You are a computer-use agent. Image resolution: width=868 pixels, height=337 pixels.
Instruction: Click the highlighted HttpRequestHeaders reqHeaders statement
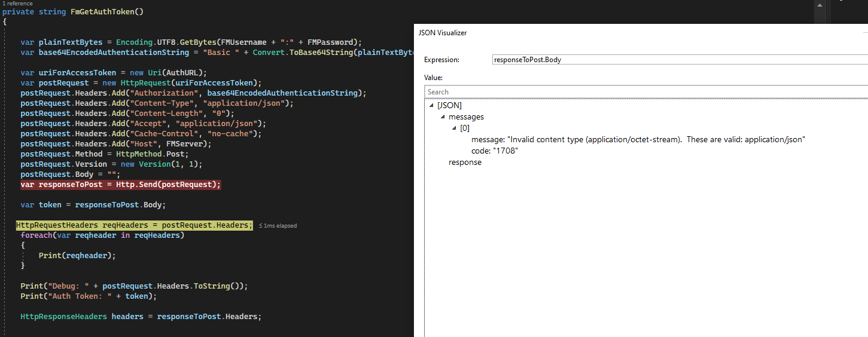(135, 225)
